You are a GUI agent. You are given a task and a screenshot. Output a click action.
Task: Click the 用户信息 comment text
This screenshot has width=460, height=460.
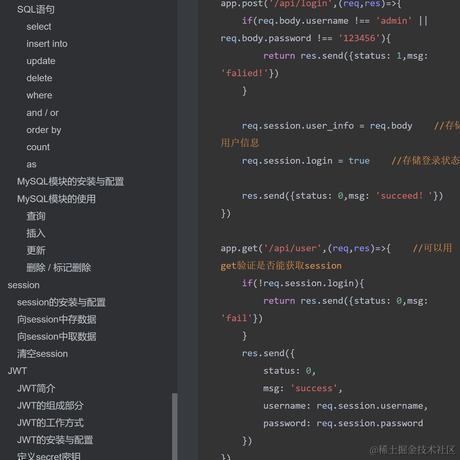[x=240, y=143]
